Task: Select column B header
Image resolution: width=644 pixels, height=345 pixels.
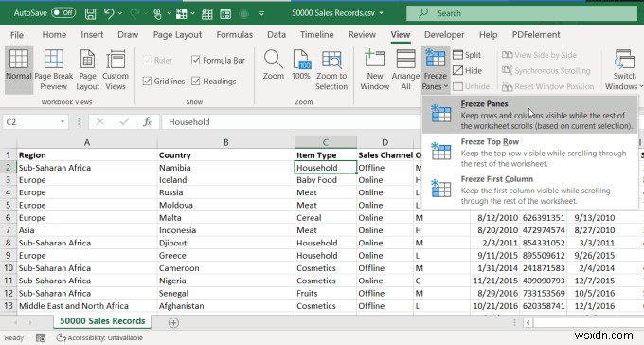Action: click(226, 142)
